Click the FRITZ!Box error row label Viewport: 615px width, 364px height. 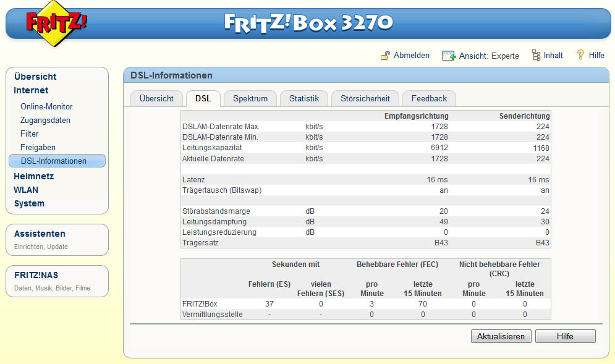coord(200,304)
